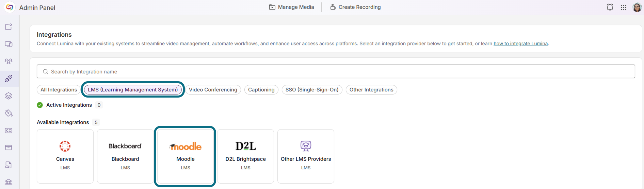This screenshot has width=644, height=189.
Task: Click the Lumina logo icon
Action: [x=10, y=7]
